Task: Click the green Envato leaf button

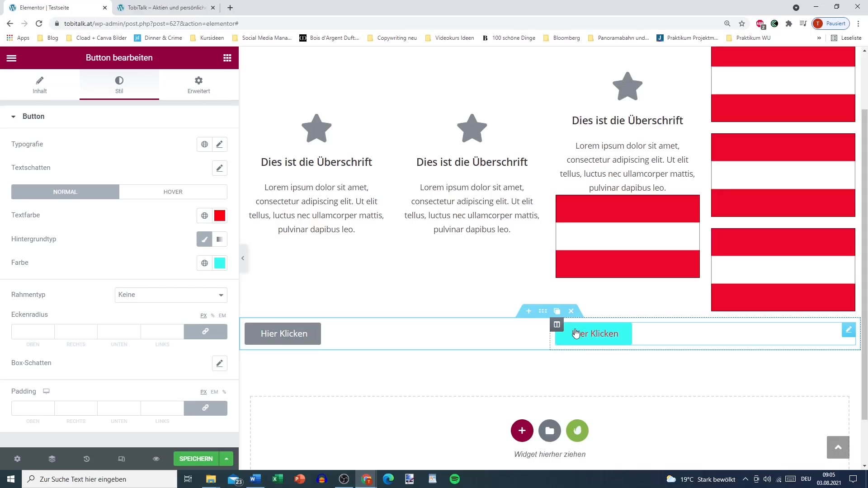Action: tap(577, 430)
